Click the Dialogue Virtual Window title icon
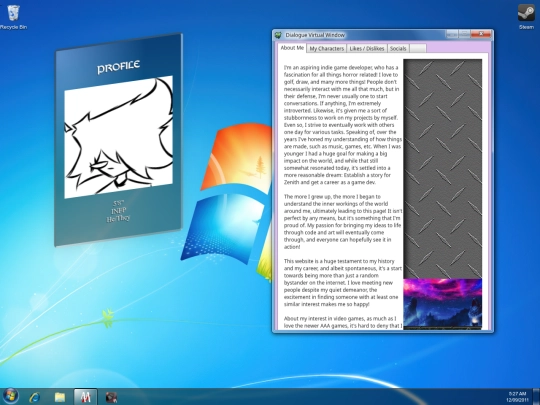The height and width of the screenshot is (405, 540). pyautogui.click(x=279, y=35)
